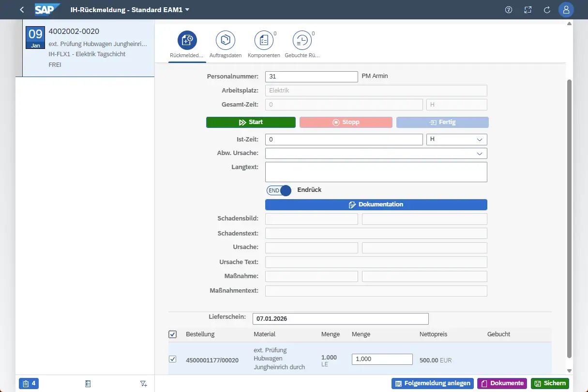Click the vertical scrollbar on the right
Viewport: 588px width, 392px height.
[569, 218]
